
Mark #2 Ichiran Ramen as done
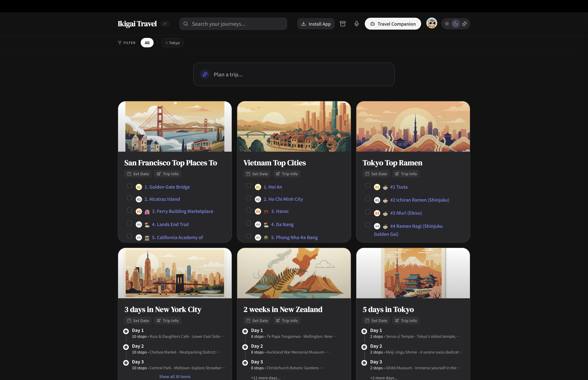coord(367,199)
